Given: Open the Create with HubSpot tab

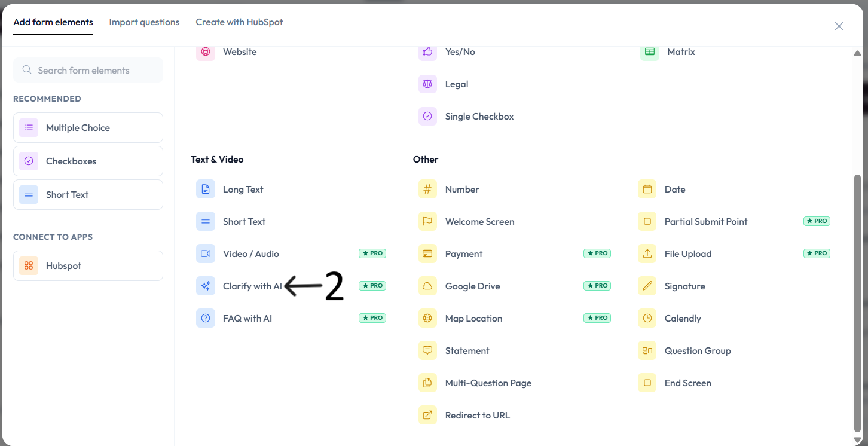Looking at the screenshot, I should point(239,22).
